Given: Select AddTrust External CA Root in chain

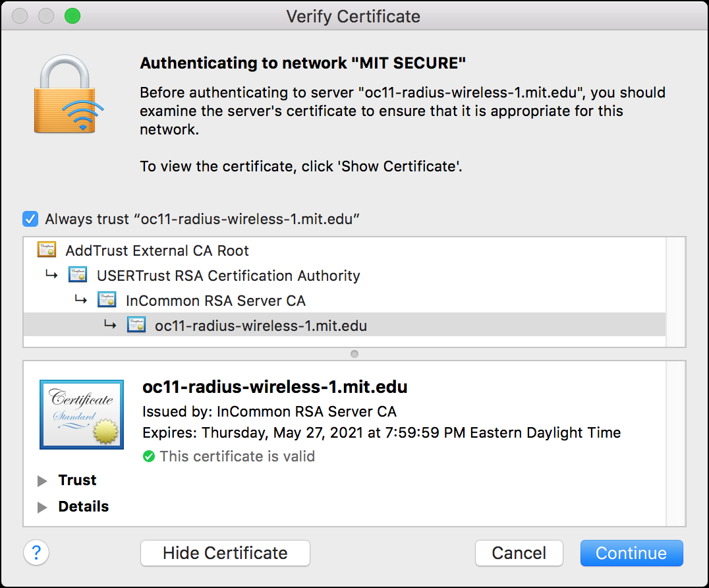Looking at the screenshot, I should (344, 250).
